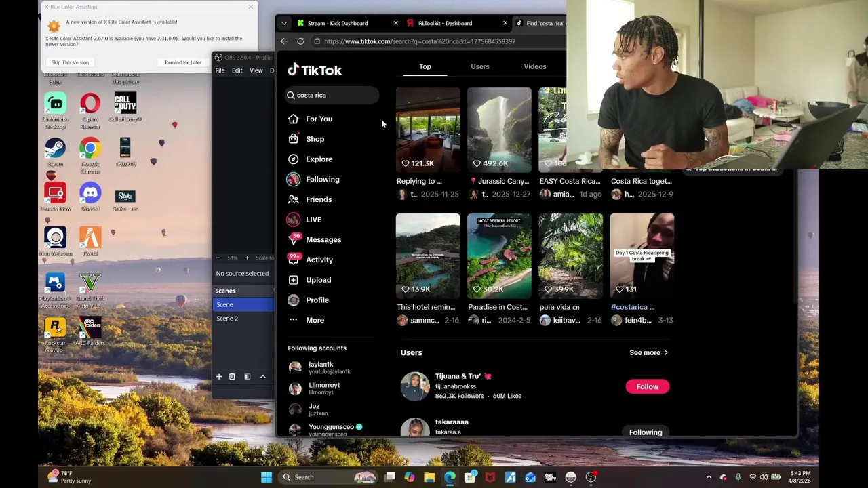
Task: Remove the selected scene in OBS
Action: (x=232, y=377)
